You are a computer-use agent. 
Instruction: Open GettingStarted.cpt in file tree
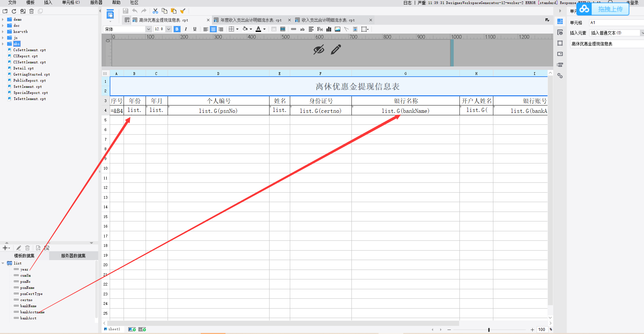pos(31,74)
